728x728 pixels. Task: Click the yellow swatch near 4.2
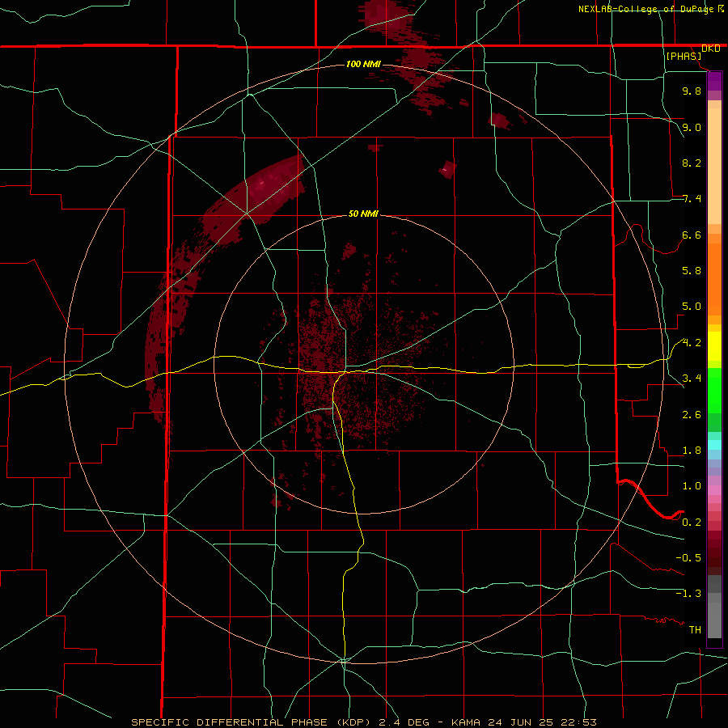tap(714, 346)
